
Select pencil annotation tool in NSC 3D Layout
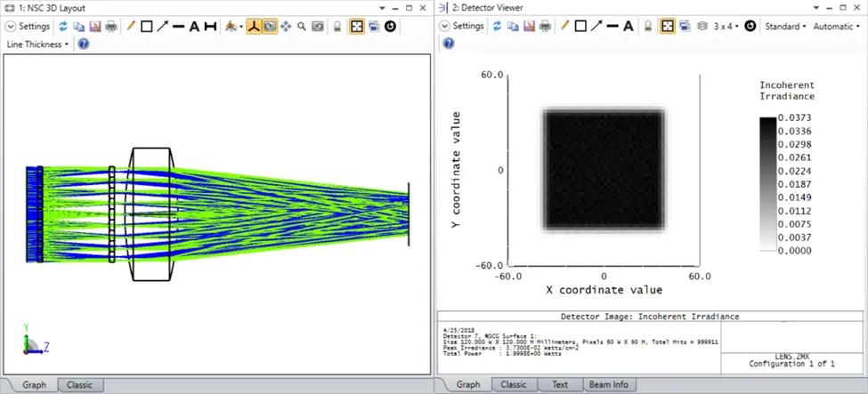[x=131, y=27]
